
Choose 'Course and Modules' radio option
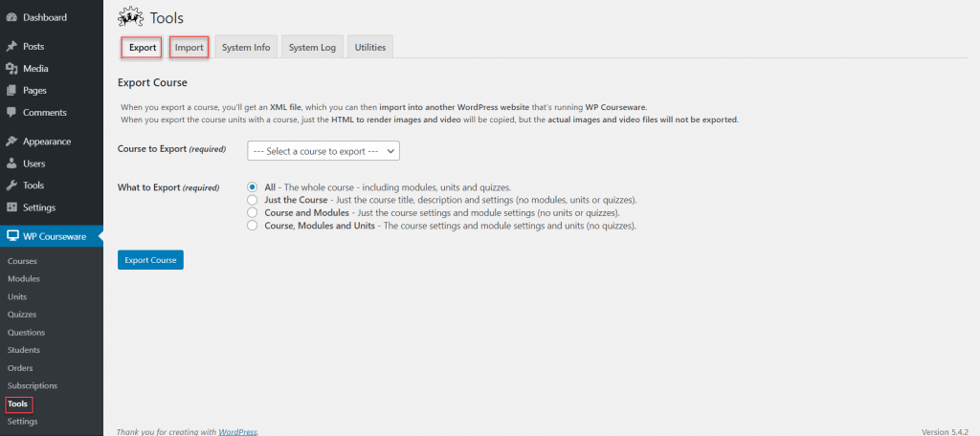pos(253,213)
